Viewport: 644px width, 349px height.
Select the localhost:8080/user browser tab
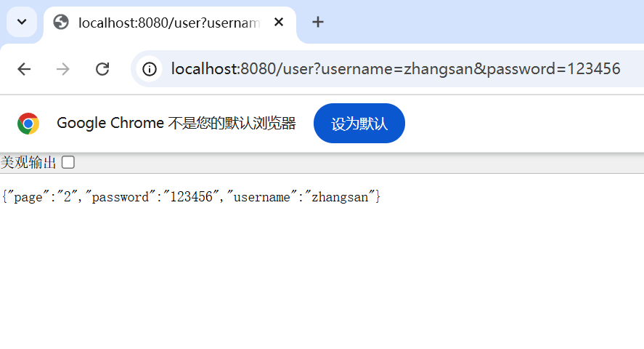[x=168, y=23]
